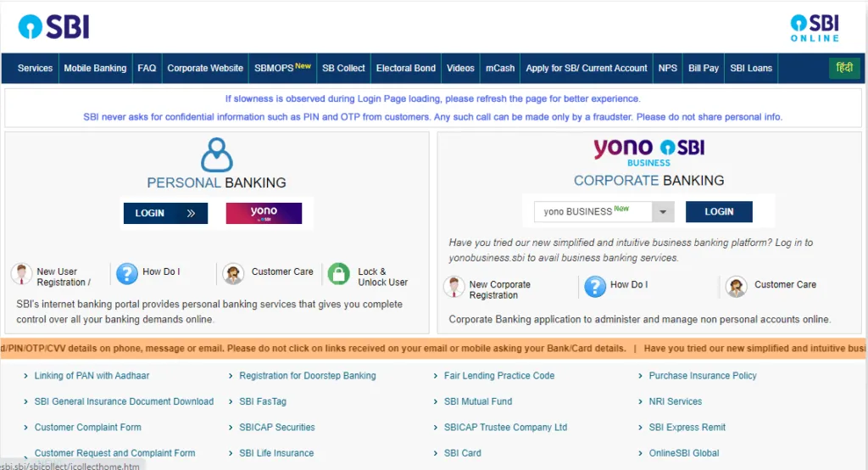The width and height of the screenshot is (868, 470).
Task: Open Bill Pay menu item
Action: [x=704, y=68]
